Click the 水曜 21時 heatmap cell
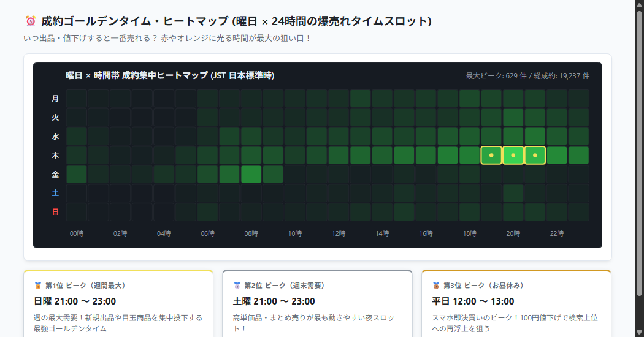Image resolution: width=644 pixels, height=337 pixels. click(x=535, y=136)
